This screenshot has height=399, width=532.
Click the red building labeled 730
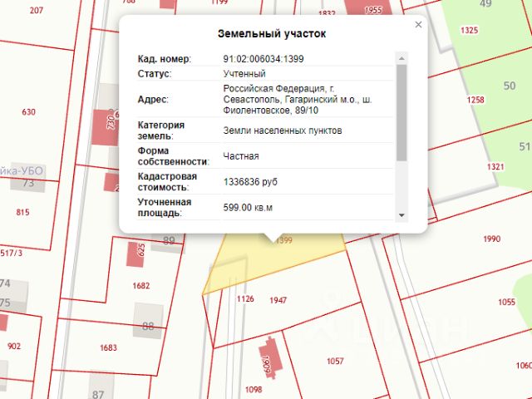(106, 127)
